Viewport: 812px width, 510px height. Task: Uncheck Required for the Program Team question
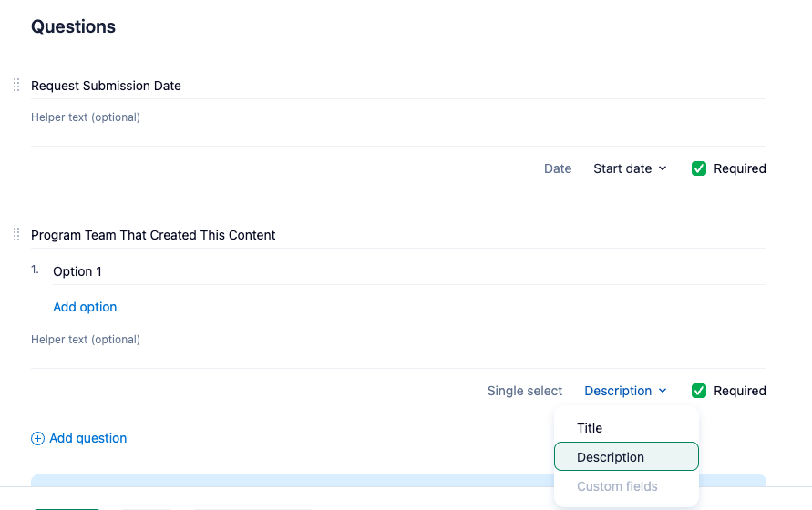pos(699,391)
